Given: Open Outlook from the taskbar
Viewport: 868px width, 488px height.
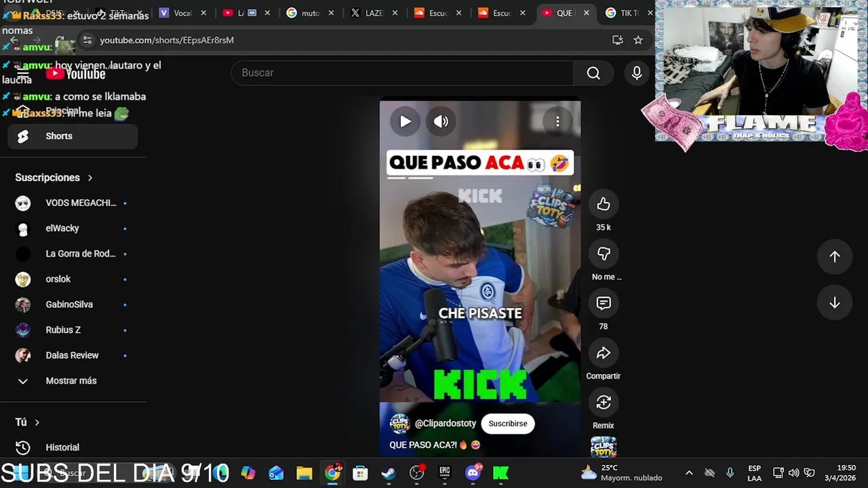Looking at the screenshot, I should click(x=276, y=473).
